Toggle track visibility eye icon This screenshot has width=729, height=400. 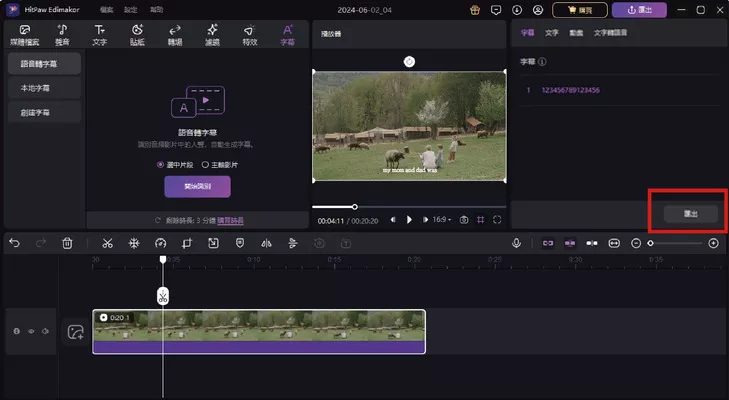coord(31,331)
